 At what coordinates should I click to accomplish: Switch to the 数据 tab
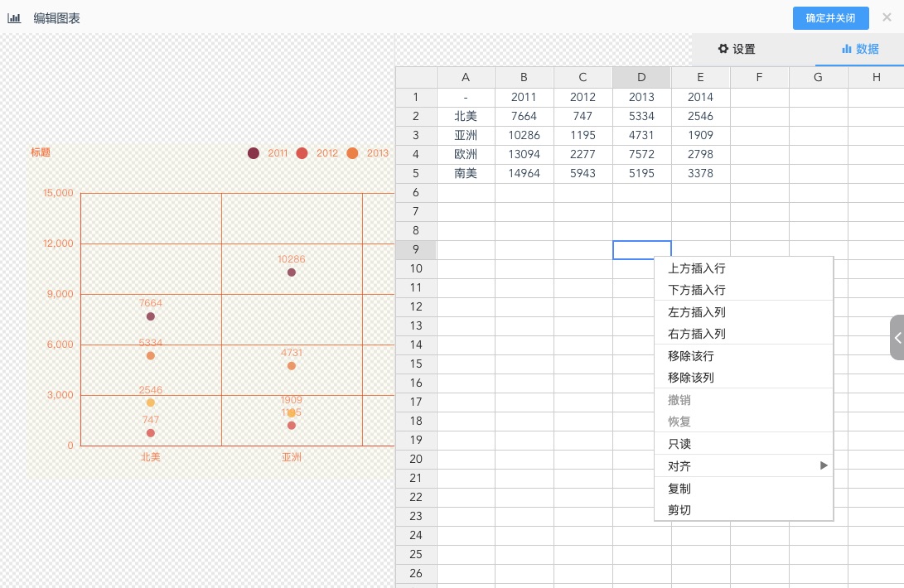[859, 49]
